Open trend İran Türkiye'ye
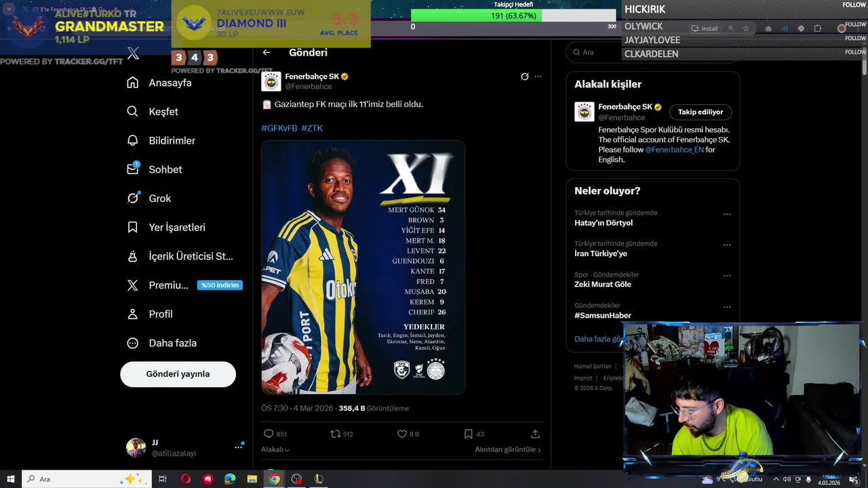The width and height of the screenshot is (868, 488). [x=601, y=253]
